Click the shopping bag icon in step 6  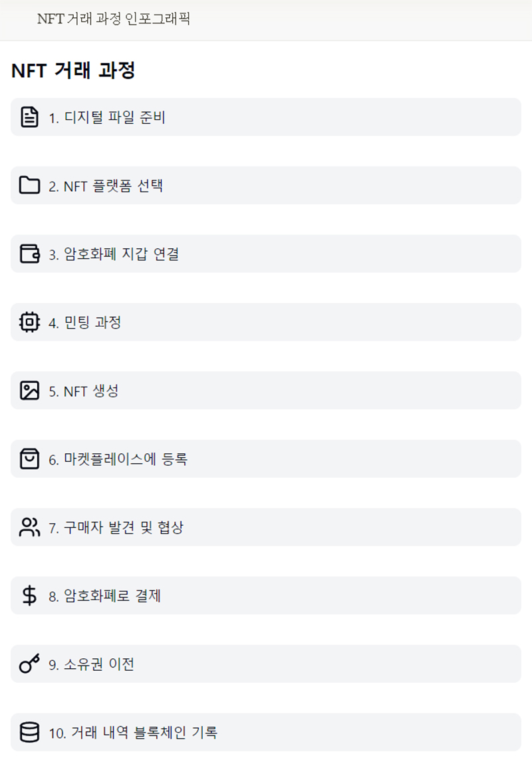[x=29, y=459]
